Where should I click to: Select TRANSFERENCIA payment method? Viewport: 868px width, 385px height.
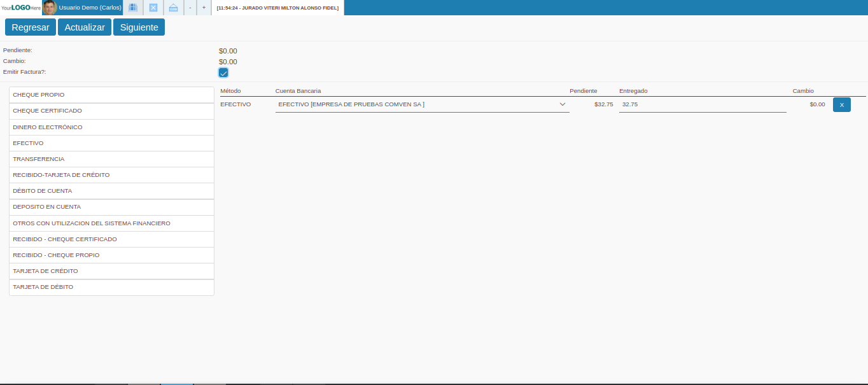[x=111, y=159]
